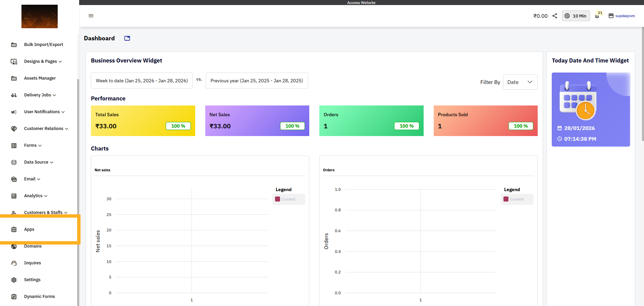Open the Week to date range picker
644x306 pixels.
pos(142,81)
